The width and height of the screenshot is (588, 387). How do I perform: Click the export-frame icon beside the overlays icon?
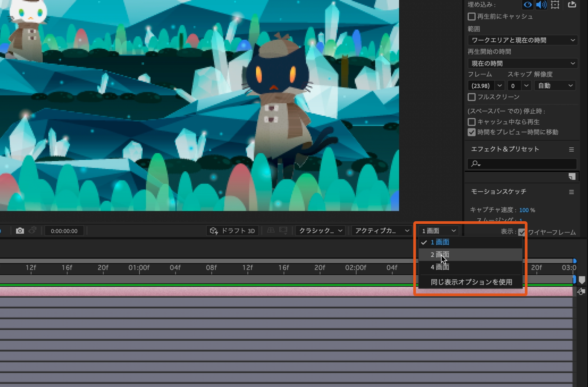572,4
